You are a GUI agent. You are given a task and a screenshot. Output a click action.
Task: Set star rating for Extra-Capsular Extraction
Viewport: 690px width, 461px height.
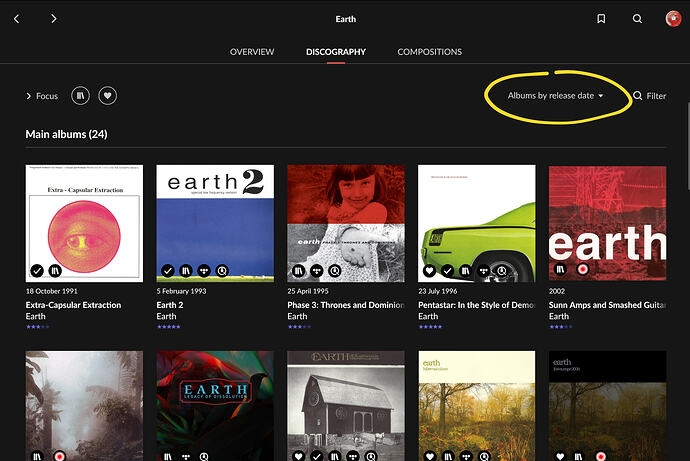38,327
